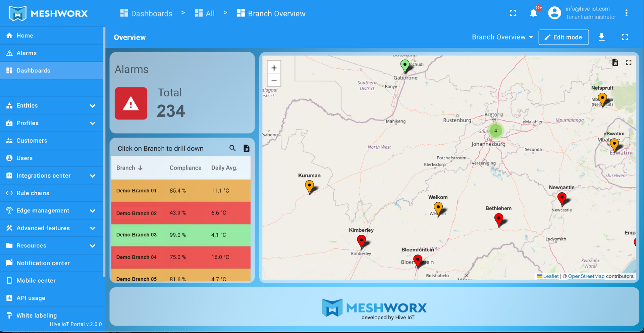Image resolution: width=644 pixels, height=333 pixels.
Task: Open White labeling in sidebar
Action: click(x=51, y=316)
